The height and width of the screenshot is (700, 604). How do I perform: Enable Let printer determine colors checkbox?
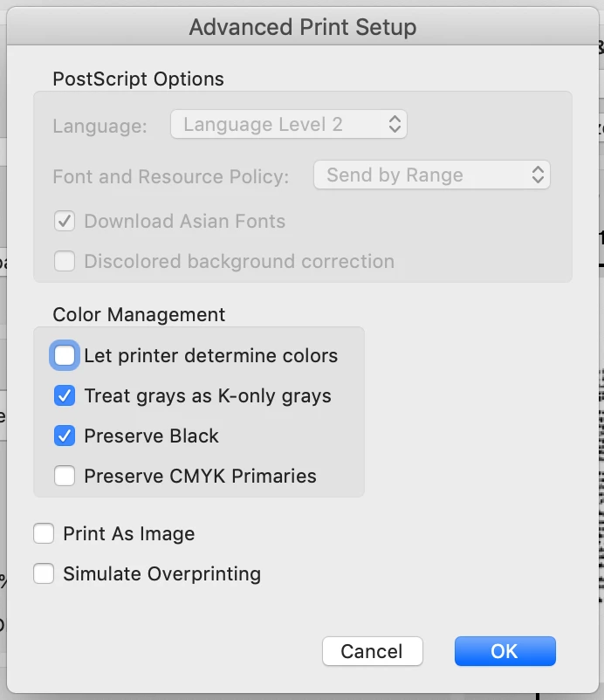[65, 356]
